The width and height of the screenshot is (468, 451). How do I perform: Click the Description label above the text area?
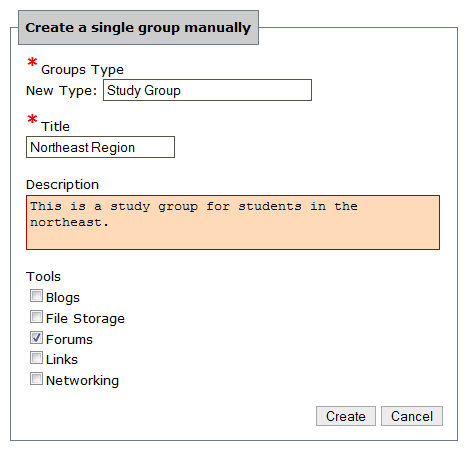pos(62,185)
